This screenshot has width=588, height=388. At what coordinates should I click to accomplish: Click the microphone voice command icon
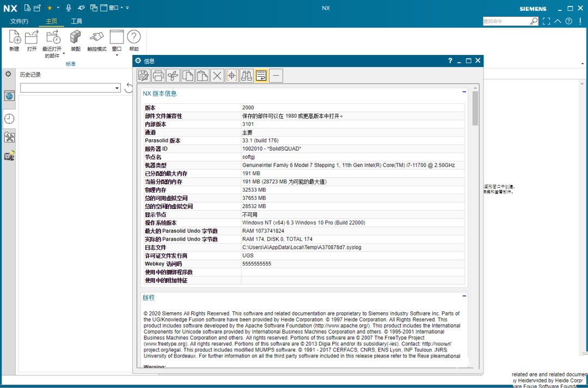(69, 8)
